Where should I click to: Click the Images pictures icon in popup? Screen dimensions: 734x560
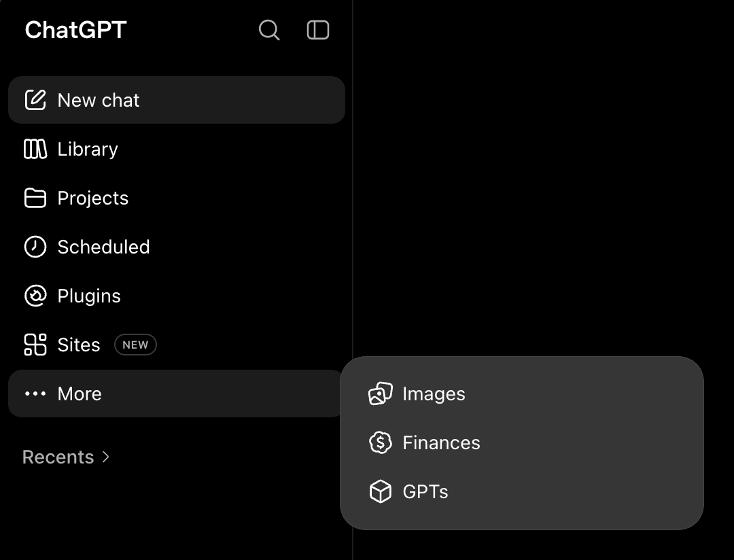(381, 393)
